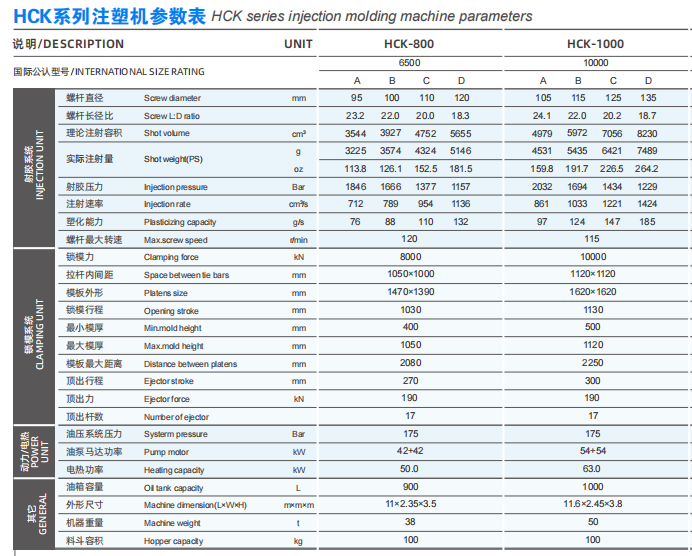Select the Plasticizing capacity label

pyautogui.click(x=180, y=222)
